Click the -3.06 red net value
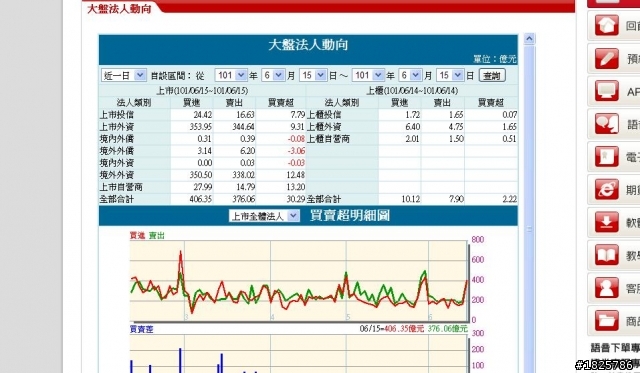640x373 pixels. (296, 151)
